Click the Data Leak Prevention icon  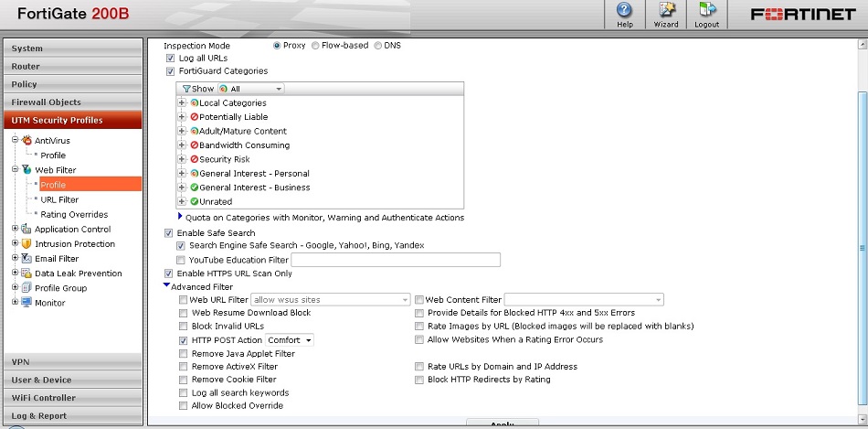[26, 273]
